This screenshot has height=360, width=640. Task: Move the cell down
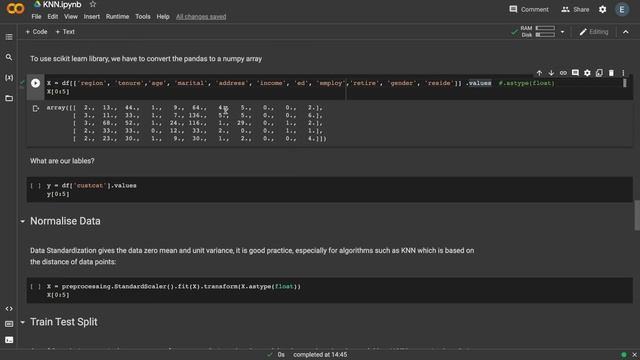tap(551, 73)
